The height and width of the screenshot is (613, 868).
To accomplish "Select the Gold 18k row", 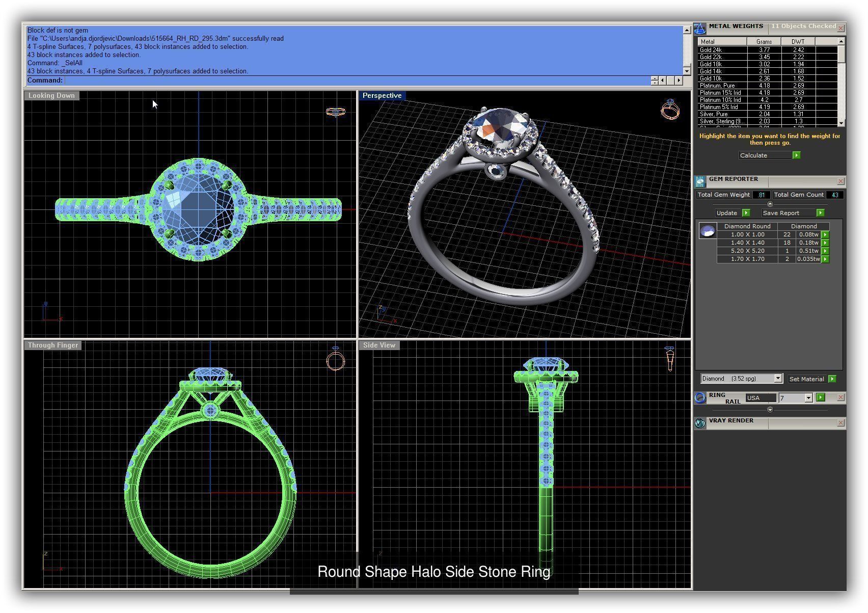I will coord(768,64).
